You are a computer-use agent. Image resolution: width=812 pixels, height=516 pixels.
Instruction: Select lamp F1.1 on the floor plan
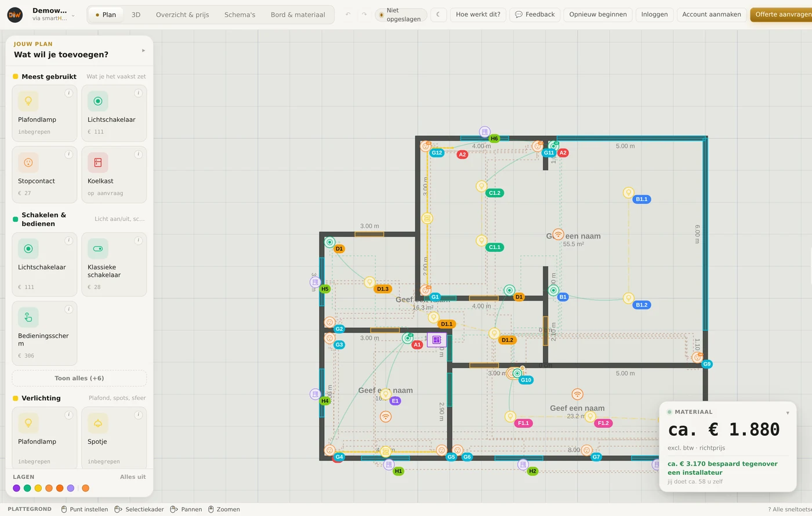[510, 416]
